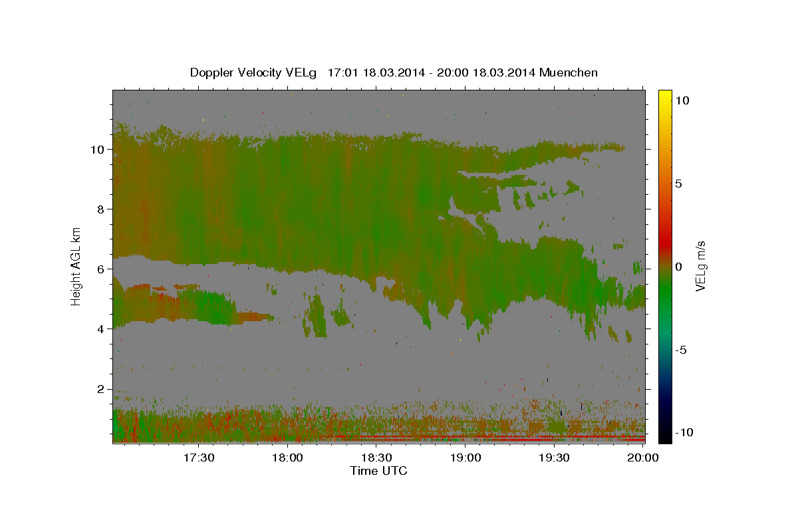Image resolution: width=798 pixels, height=532 pixels.
Task: Click the height label '2' on y-axis
Action: click(x=100, y=389)
